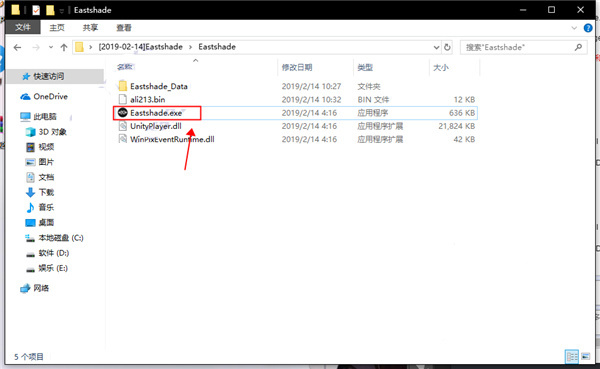Sort files by 修改日期 column header
Viewport: 600px width, 369px height.
297,67
